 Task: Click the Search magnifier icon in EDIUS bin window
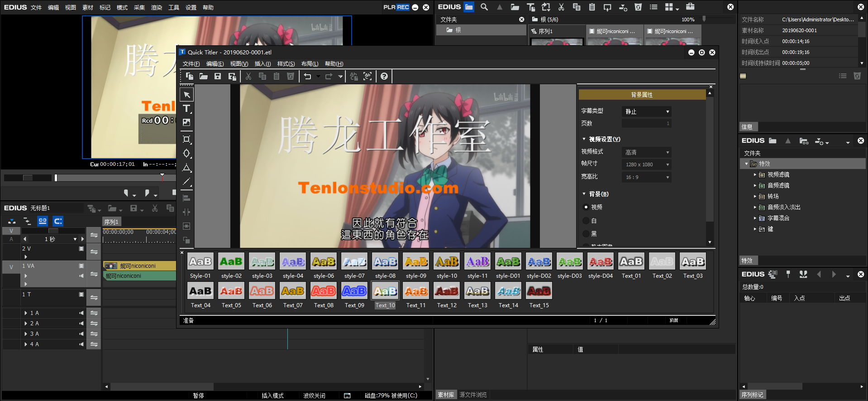click(484, 7)
